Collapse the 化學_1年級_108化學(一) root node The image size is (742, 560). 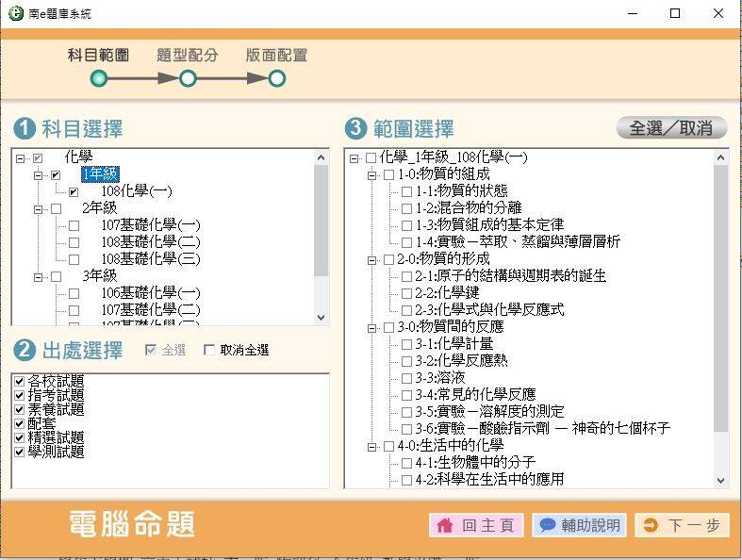click(x=354, y=158)
